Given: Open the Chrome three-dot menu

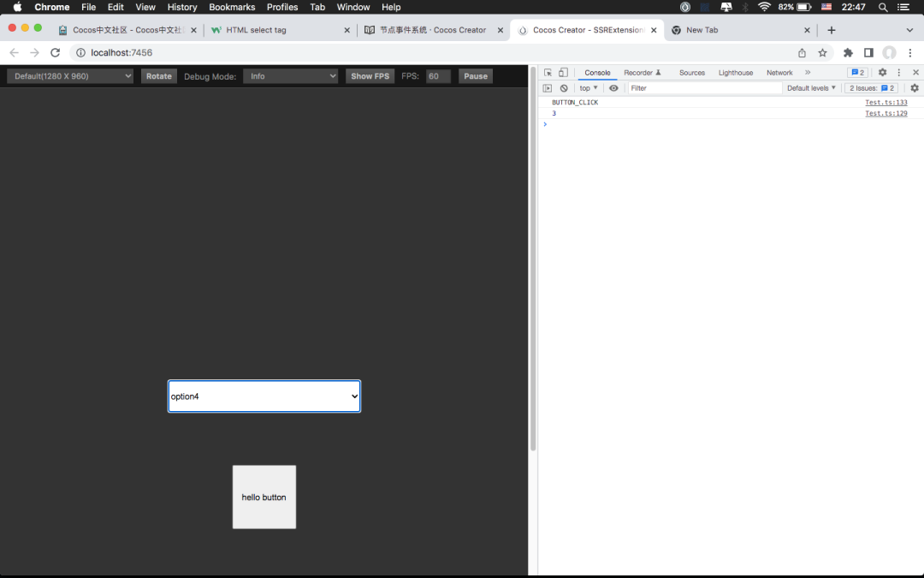Looking at the screenshot, I should click(x=910, y=52).
